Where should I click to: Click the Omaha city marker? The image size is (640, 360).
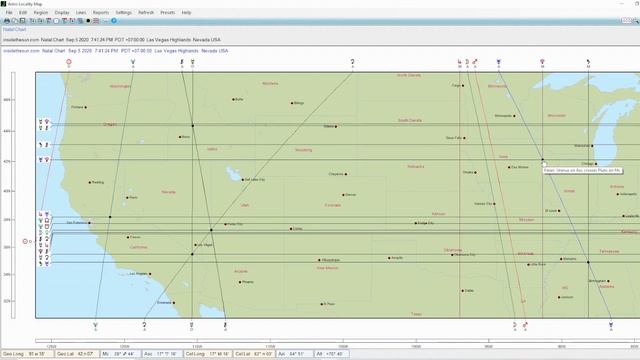point(475,172)
